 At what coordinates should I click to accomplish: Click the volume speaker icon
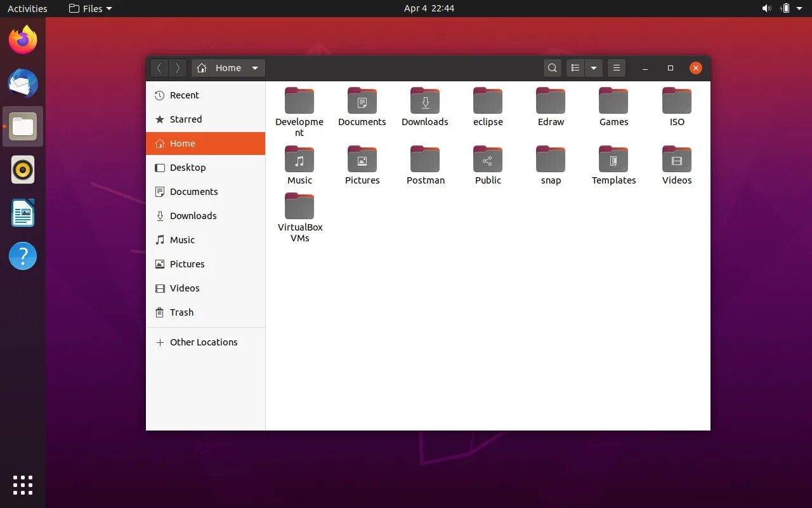point(766,8)
